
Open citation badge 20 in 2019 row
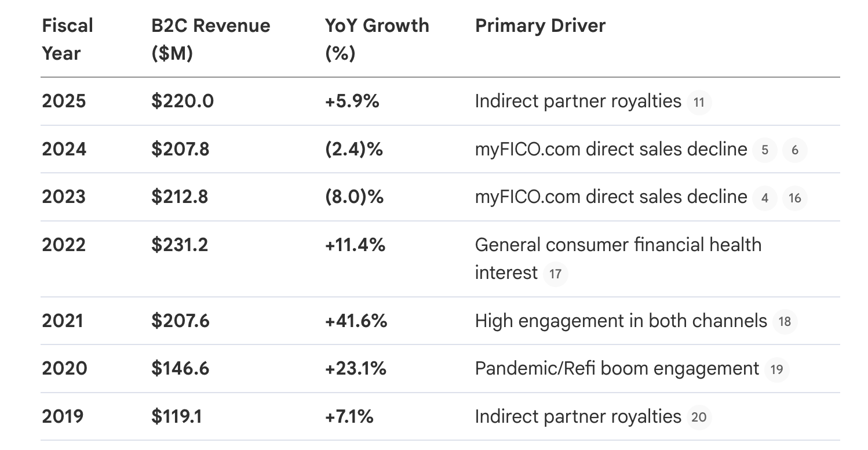(x=699, y=418)
